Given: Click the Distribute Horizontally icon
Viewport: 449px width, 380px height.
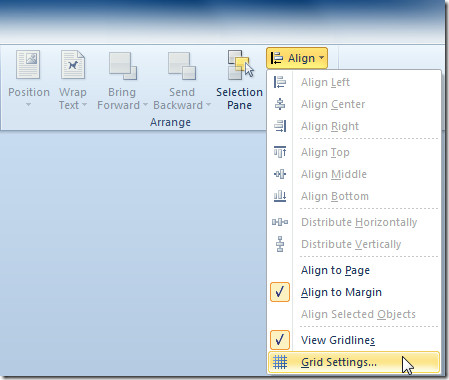Looking at the screenshot, I should (x=280, y=222).
